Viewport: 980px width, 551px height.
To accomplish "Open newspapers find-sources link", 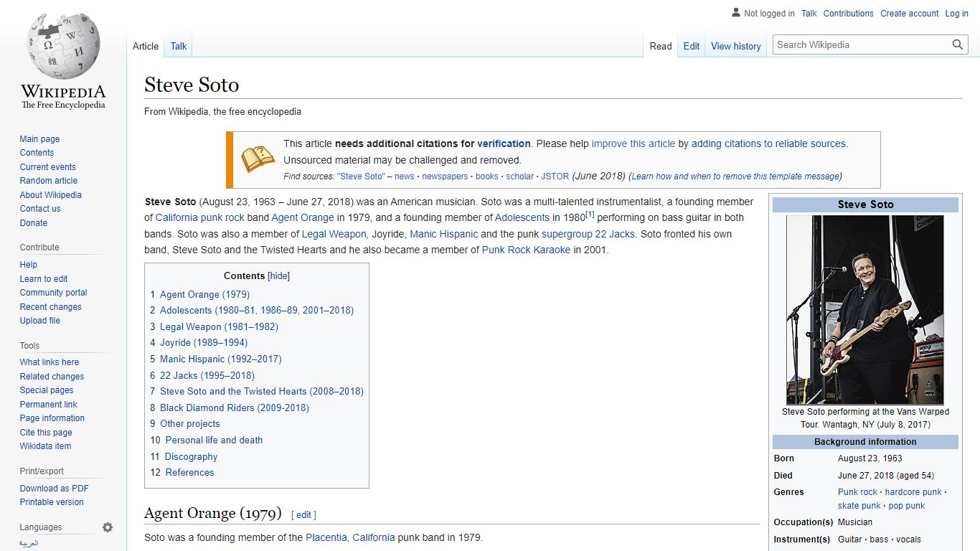I will pyautogui.click(x=445, y=176).
